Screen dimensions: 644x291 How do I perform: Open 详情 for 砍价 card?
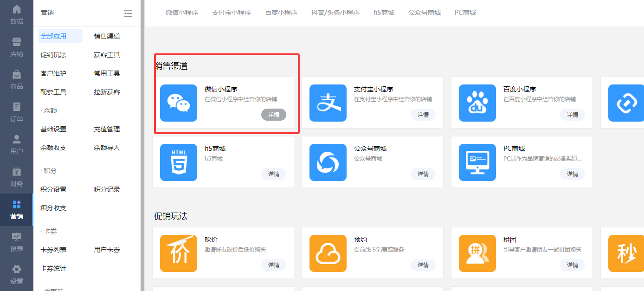tap(274, 265)
